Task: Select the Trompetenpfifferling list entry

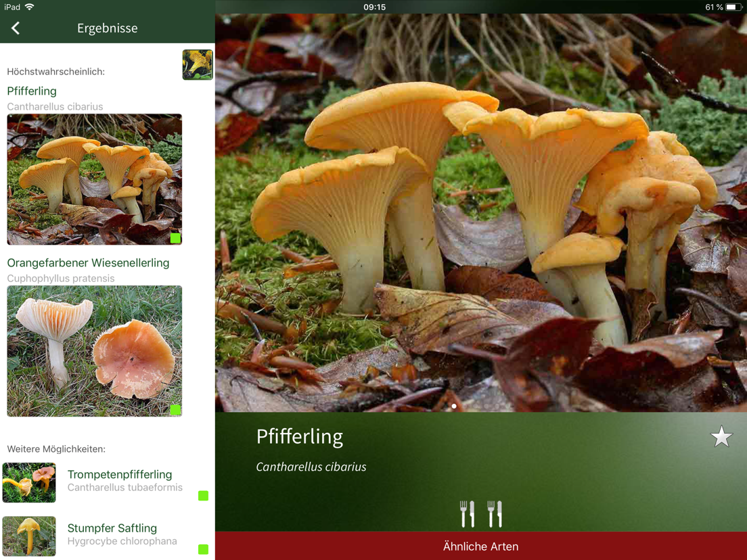Action: coord(108,482)
